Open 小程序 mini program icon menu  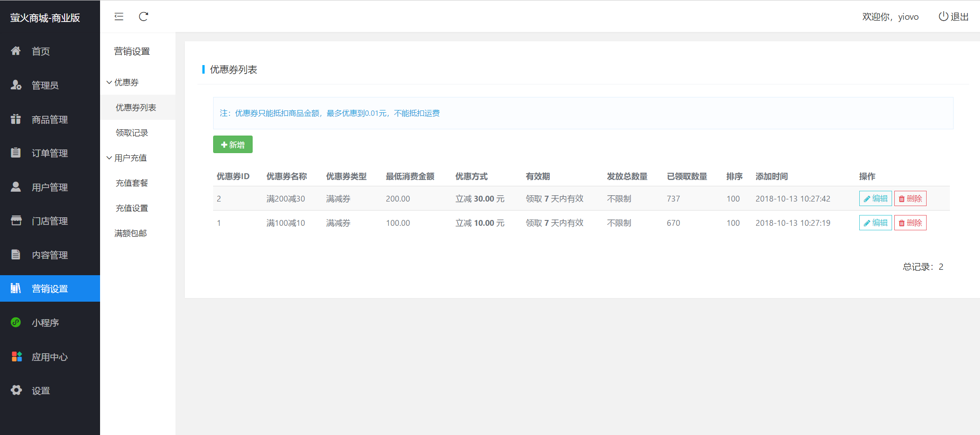tap(16, 323)
